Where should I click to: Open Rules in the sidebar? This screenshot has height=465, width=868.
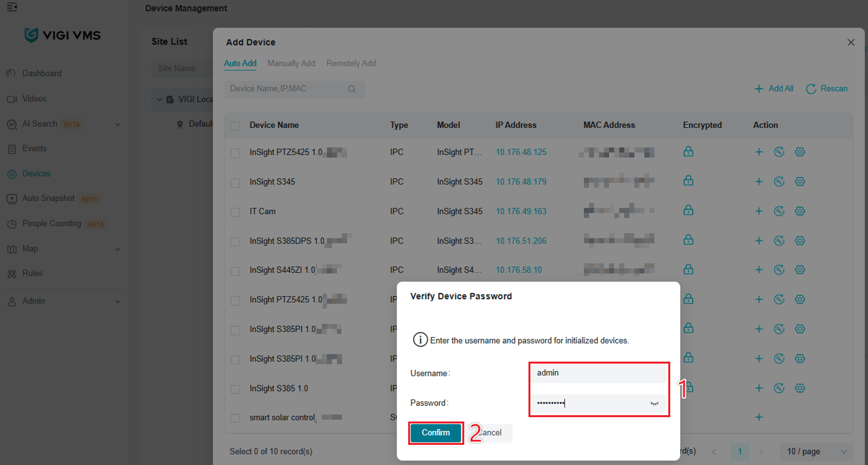point(32,273)
